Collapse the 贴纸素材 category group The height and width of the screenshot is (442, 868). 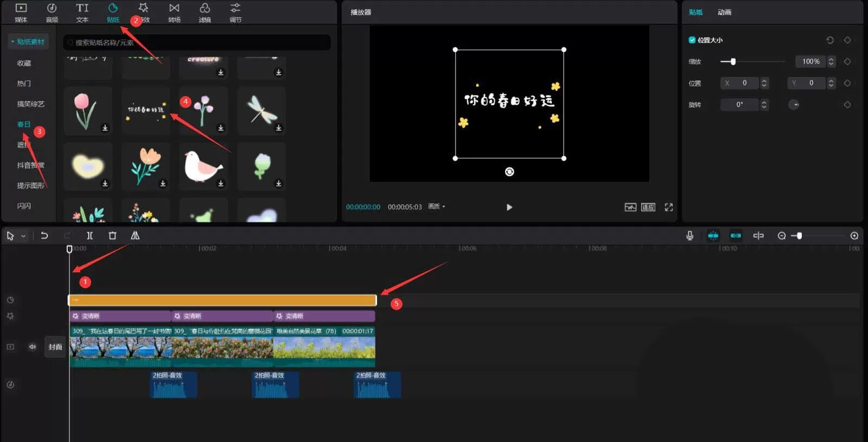28,42
